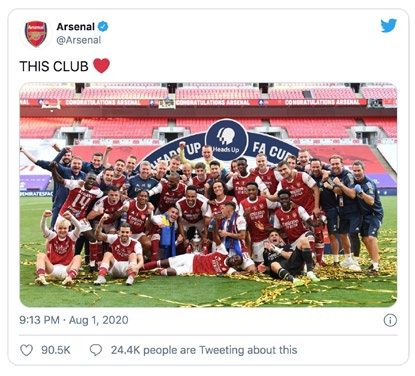
Task: Click the Twitter bird logo
Action: tap(389, 26)
